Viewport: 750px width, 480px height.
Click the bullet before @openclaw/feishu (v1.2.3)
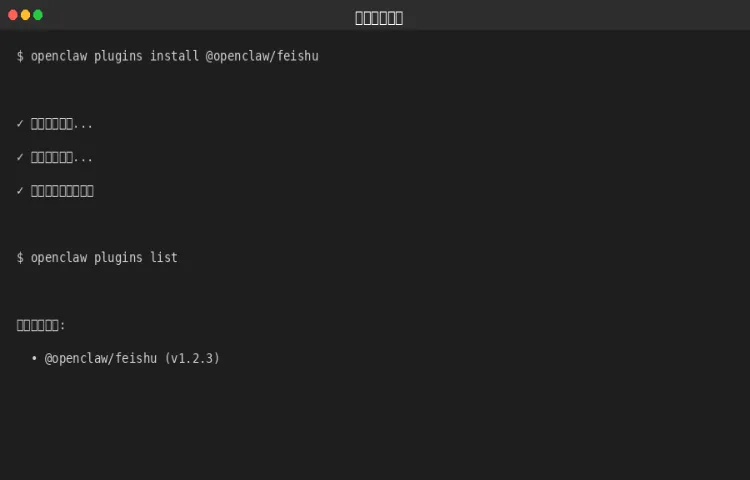click(34, 358)
